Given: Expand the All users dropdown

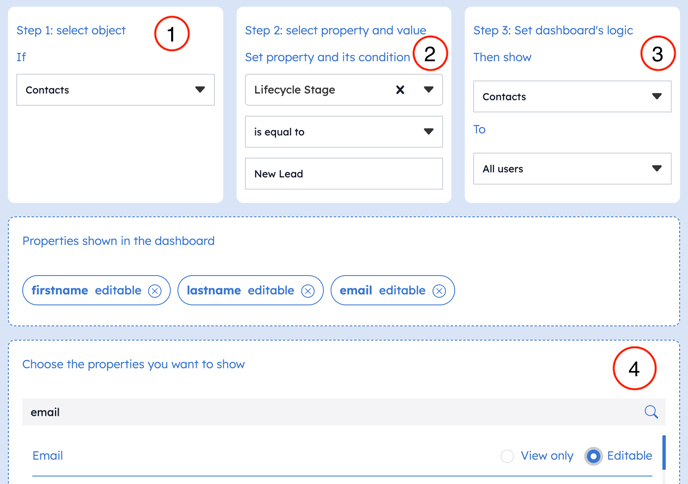Looking at the screenshot, I should 571,169.
